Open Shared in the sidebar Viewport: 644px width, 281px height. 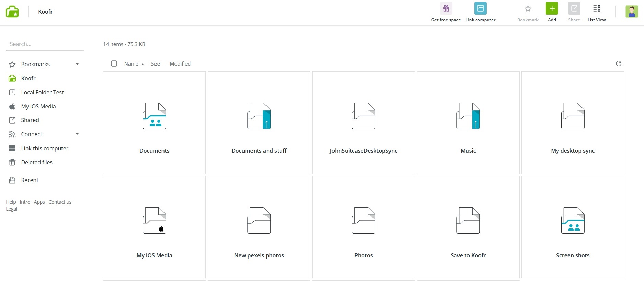30,120
